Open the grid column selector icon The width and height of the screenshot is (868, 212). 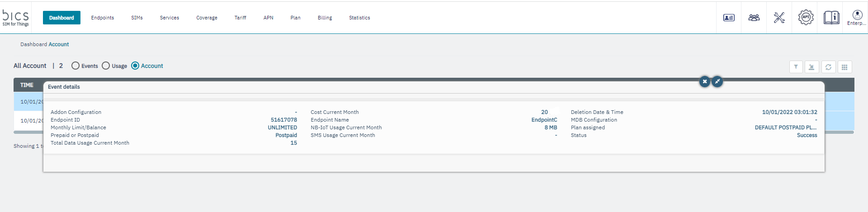pos(844,67)
